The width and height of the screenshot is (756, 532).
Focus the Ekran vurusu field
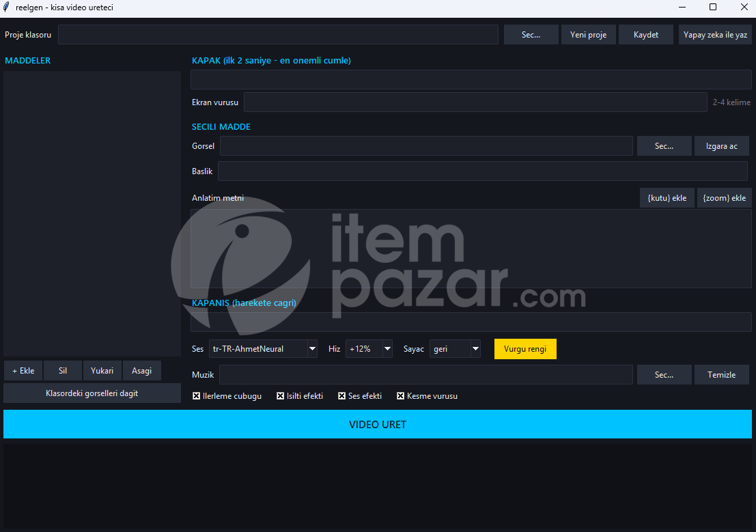pos(475,102)
